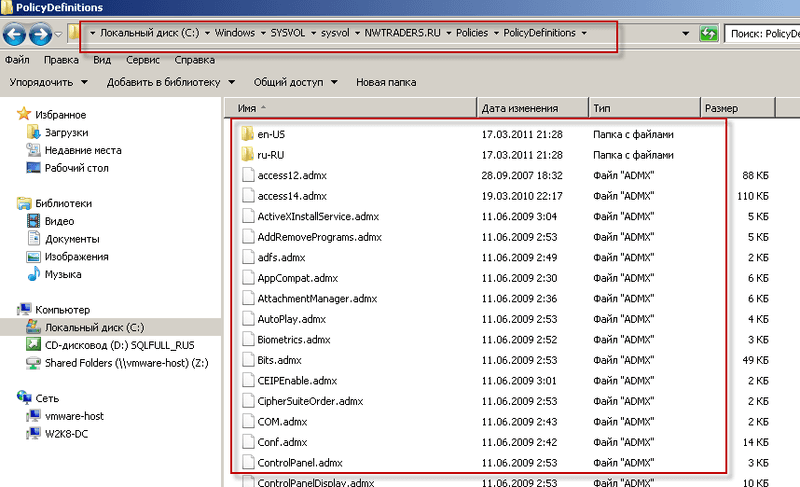Open the Изображения library
This screenshot has width=800, height=487.
(77, 257)
